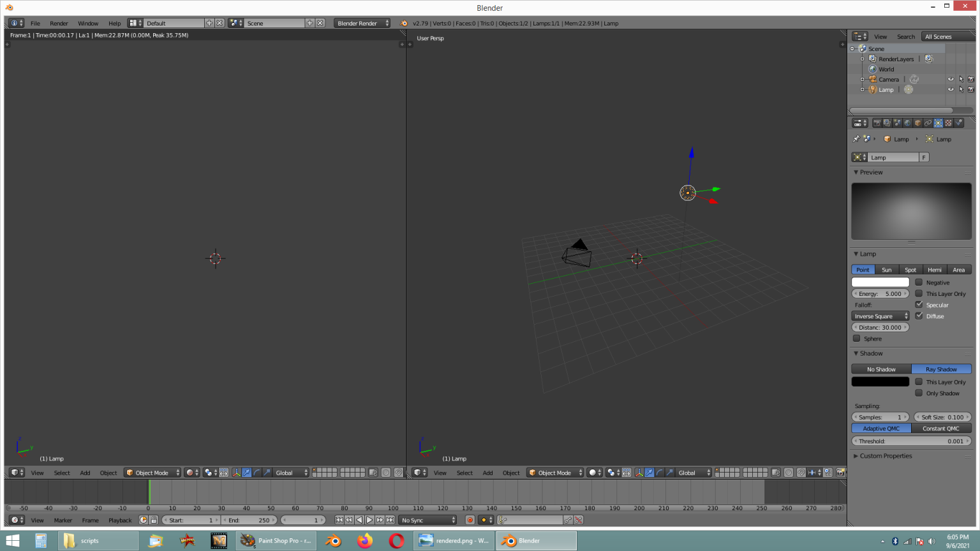Open the File menu

(x=35, y=24)
